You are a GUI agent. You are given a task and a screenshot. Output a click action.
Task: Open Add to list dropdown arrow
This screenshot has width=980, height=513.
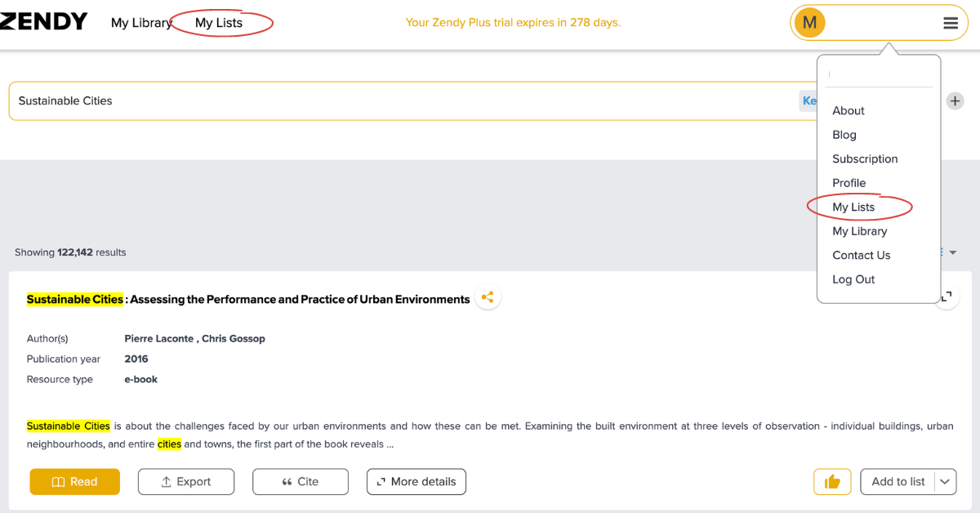pyautogui.click(x=945, y=482)
